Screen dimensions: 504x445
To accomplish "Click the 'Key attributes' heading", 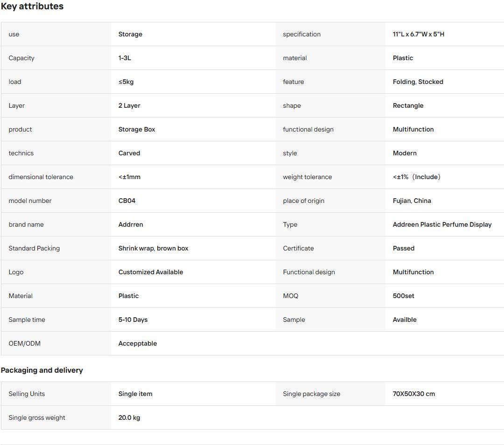I will click(x=32, y=7).
